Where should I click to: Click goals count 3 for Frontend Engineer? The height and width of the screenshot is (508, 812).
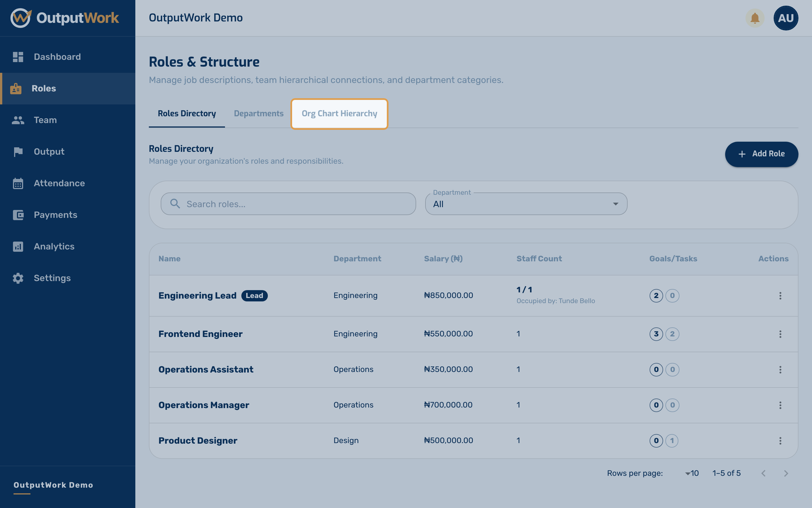[x=656, y=334]
